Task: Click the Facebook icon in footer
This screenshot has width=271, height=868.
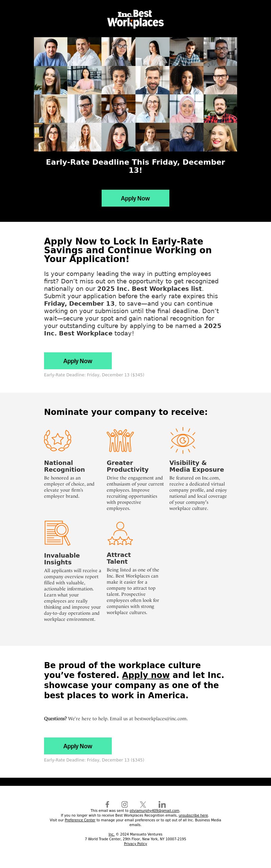Action: point(107,804)
